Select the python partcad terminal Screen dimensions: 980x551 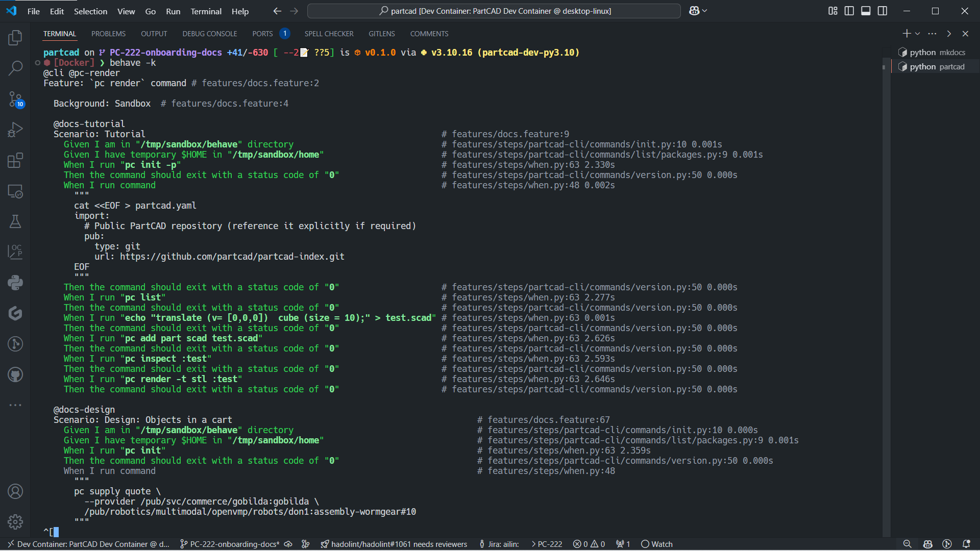click(936, 67)
